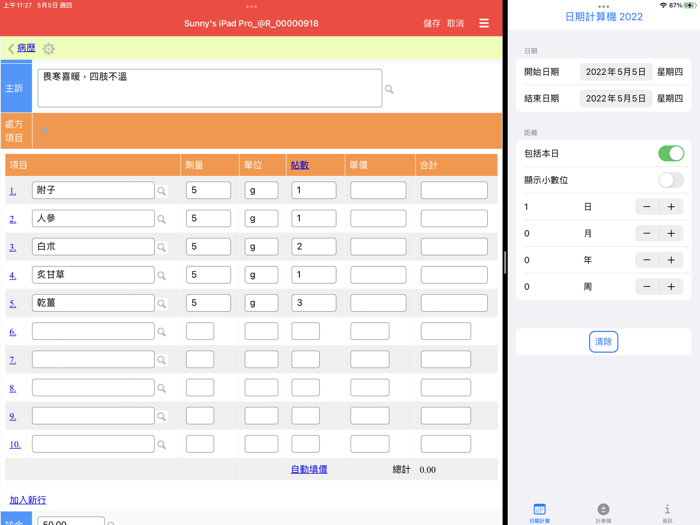Turn off the 包括本日 switch
This screenshot has width=700, height=525.
671,154
